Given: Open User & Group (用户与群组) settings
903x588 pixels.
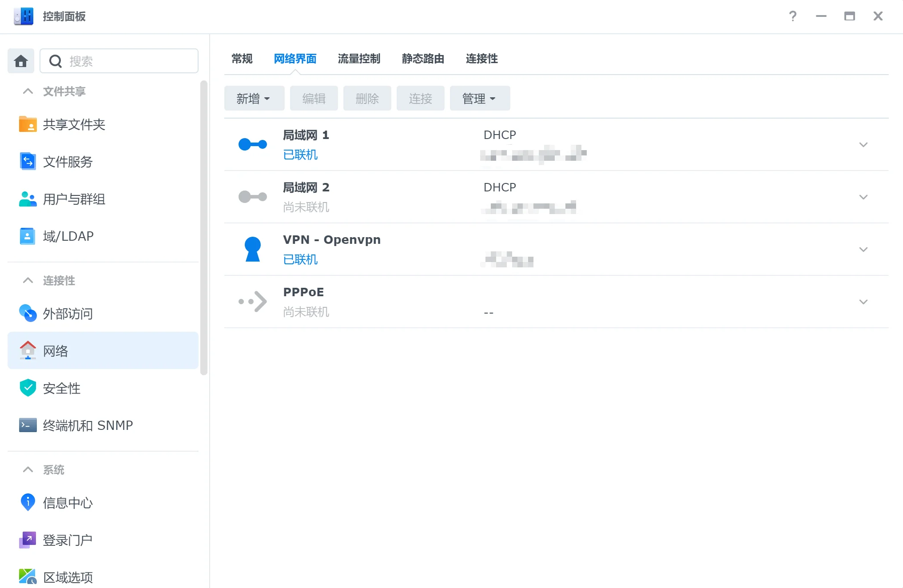Looking at the screenshot, I should click(74, 199).
